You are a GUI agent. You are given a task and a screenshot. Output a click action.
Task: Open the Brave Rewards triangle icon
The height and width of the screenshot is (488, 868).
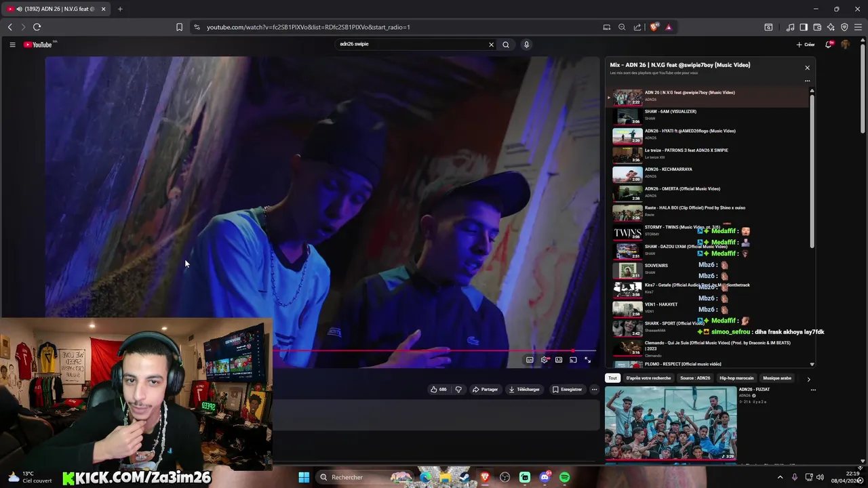point(669,27)
